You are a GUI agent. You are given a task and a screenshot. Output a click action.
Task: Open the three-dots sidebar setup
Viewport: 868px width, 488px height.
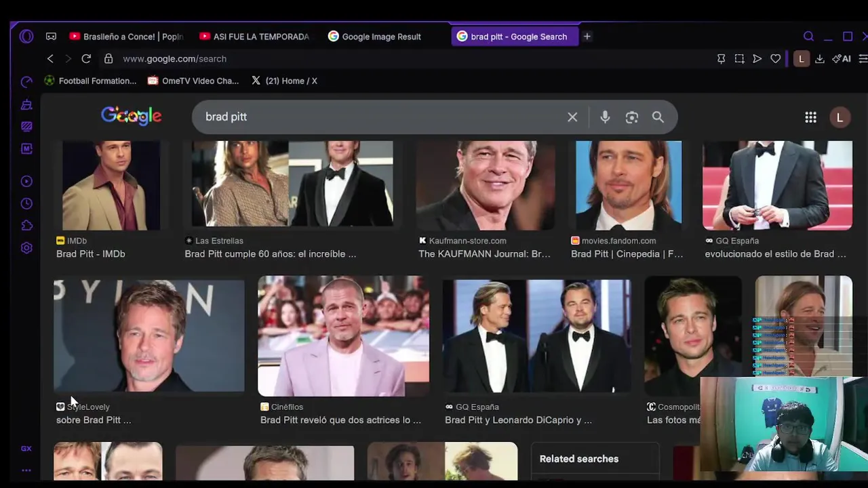tap(26, 470)
